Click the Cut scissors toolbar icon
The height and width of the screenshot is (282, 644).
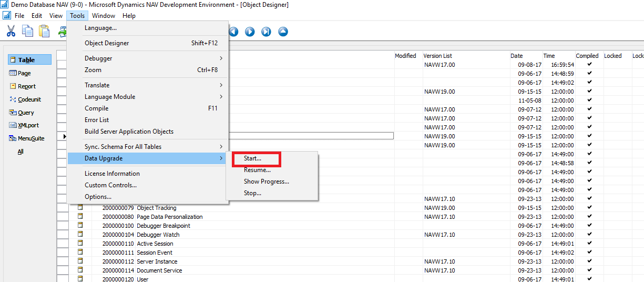coord(11,31)
